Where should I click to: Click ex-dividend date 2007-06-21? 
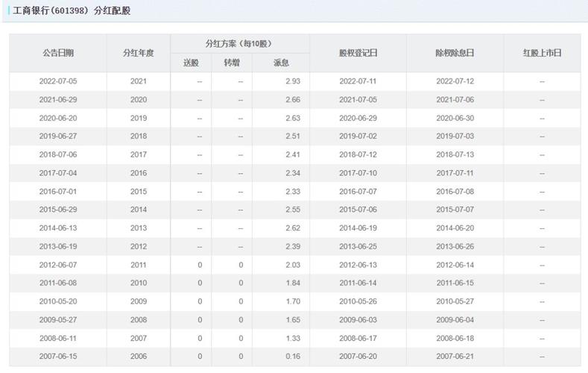pos(455,357)
